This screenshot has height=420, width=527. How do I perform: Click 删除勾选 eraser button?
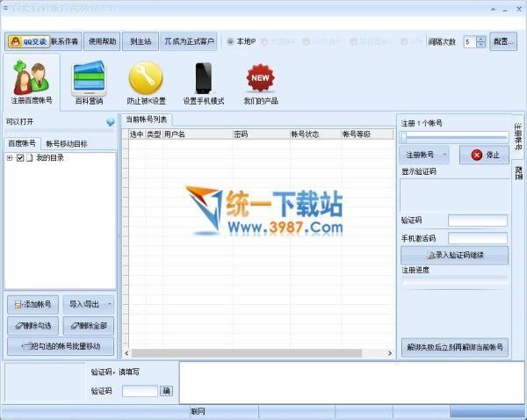pos(33,325)
